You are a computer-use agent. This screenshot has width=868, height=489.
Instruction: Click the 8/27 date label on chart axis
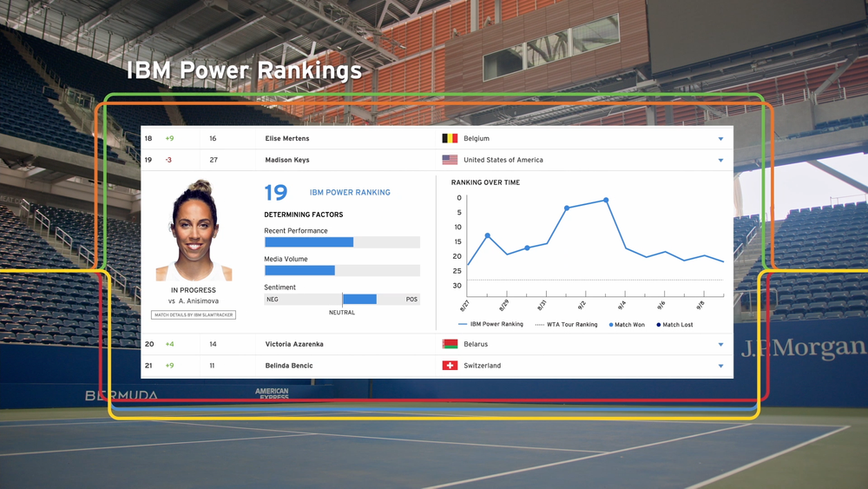(464, 307)
